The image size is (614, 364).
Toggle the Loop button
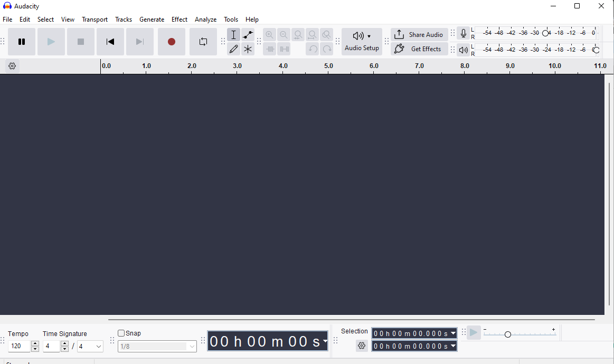click(x=203, y=42)
